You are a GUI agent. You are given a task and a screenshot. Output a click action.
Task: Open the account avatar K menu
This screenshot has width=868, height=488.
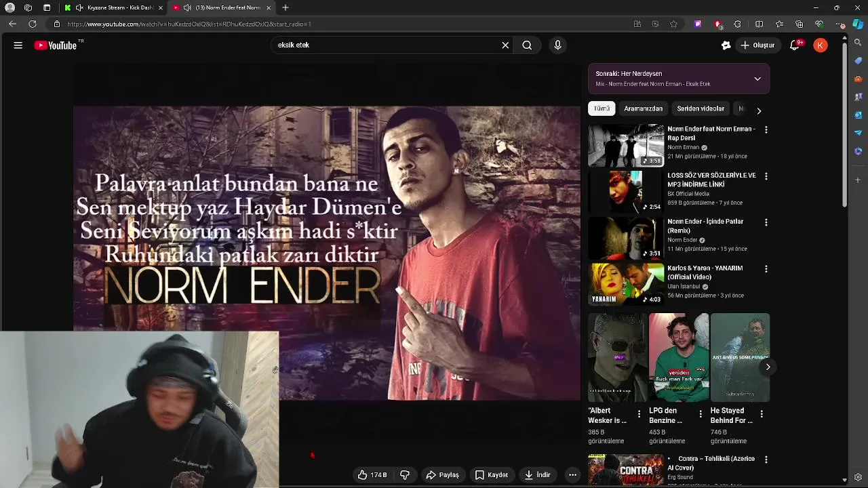pyautogui.click(x=821, y=45)
